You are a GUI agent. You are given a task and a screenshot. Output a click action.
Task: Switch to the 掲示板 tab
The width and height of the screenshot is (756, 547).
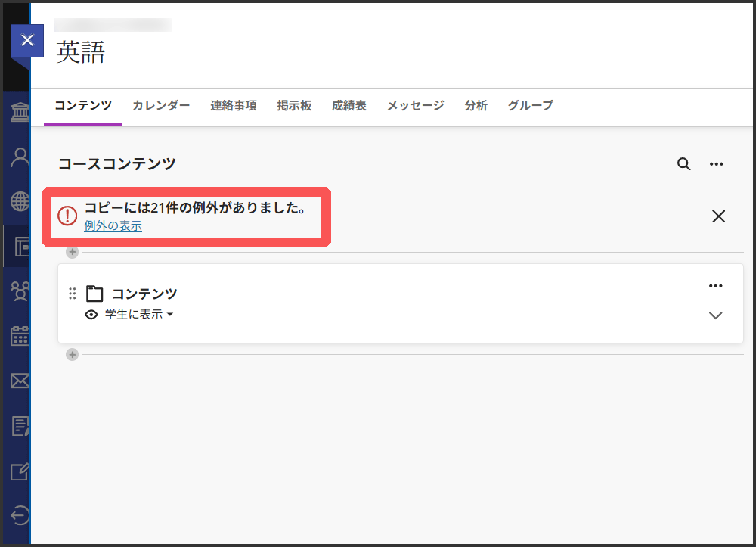[294, 106]
